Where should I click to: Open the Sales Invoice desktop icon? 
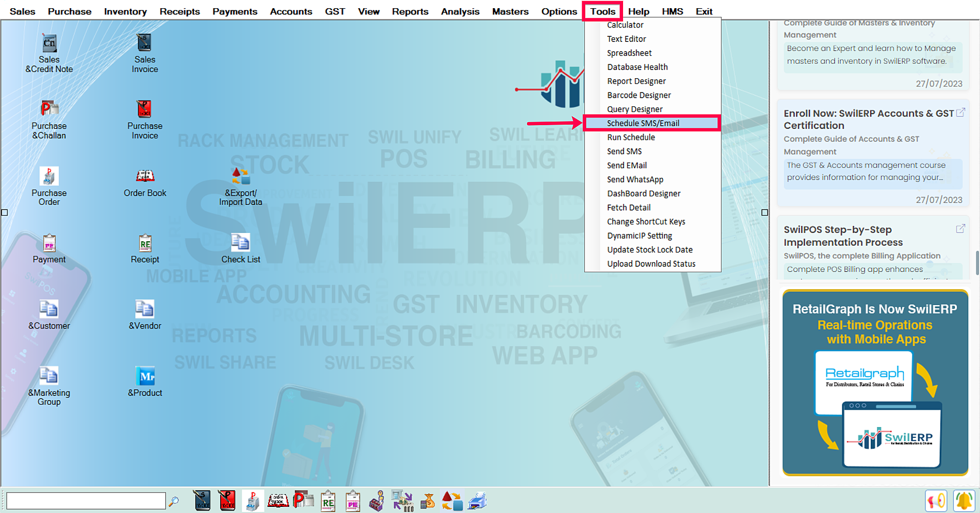(x=145, y=54)
